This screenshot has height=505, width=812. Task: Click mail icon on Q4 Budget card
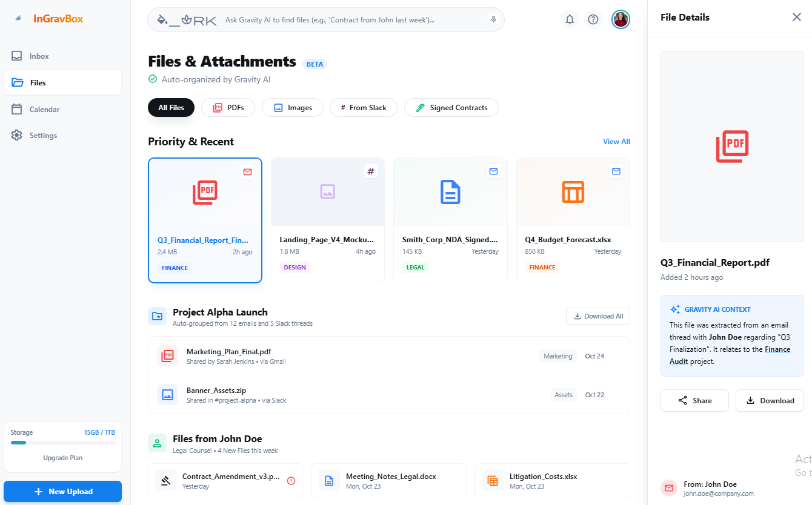coord(616,171)
